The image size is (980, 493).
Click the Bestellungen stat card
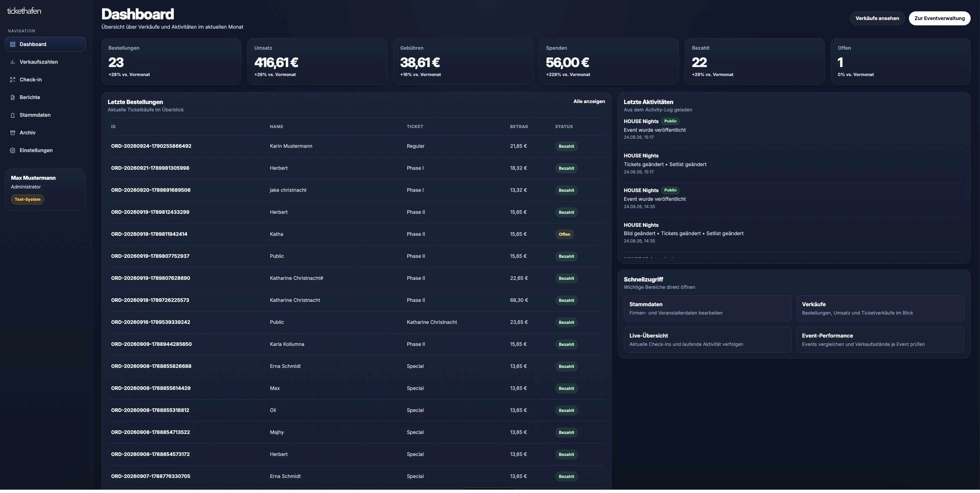(171, 62)
